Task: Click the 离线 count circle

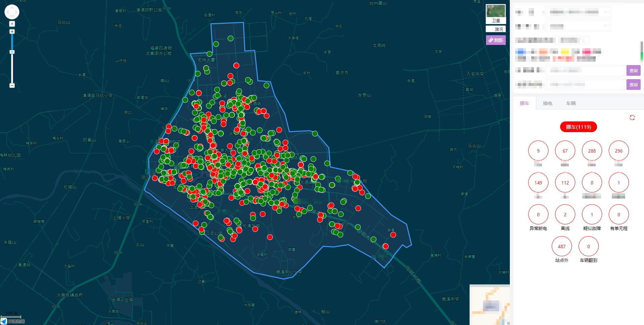Action: [x=565, y=215]
